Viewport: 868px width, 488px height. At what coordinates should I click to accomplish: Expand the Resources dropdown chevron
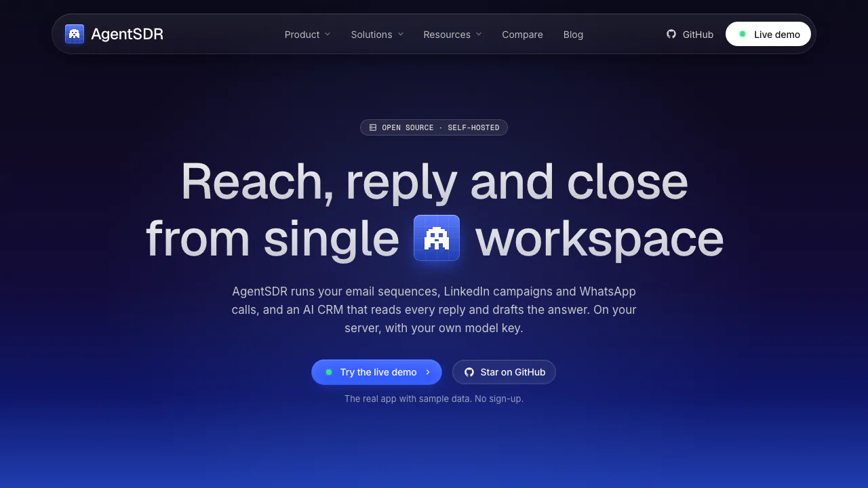point(479,34)
